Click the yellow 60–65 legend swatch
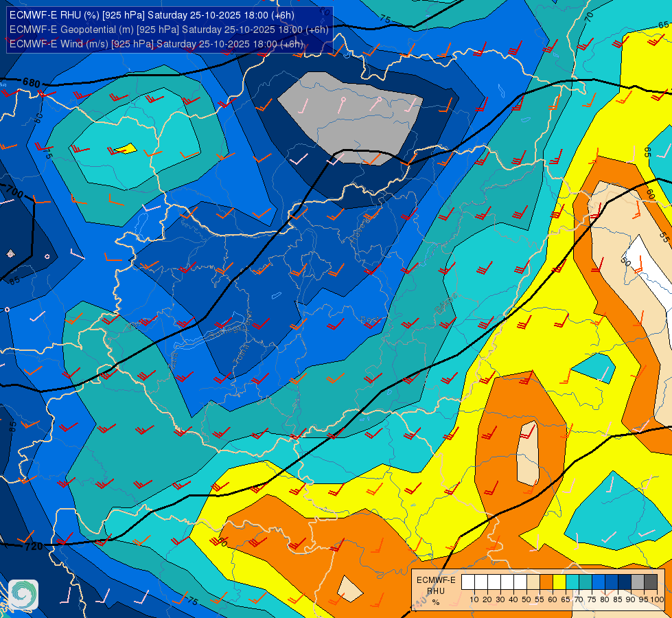The width and height of the screenshot is (672, 618). pyautogui.click(x=559, y=582)
